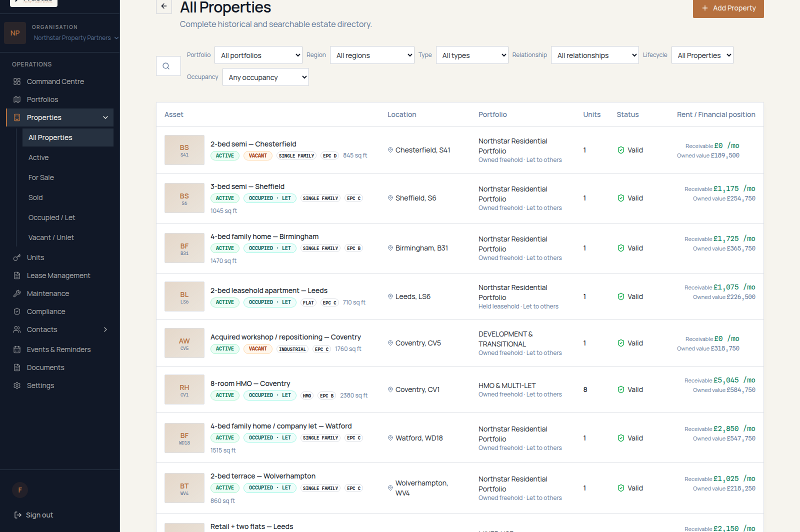Click the NP organisation badge
Image resolution: width=800 pixels, height=532 pixels.
[15, 33]
